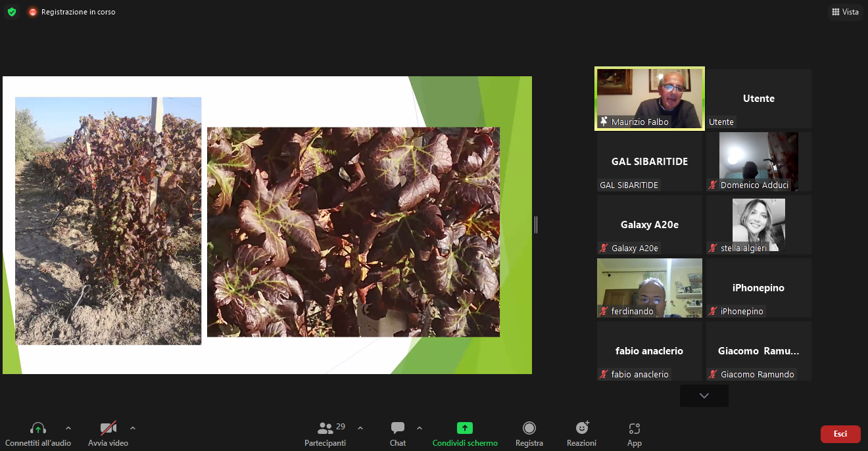Click Connettiti all'audio label
This screenshot has width=868, height=451.
click(x=38, y=443)
